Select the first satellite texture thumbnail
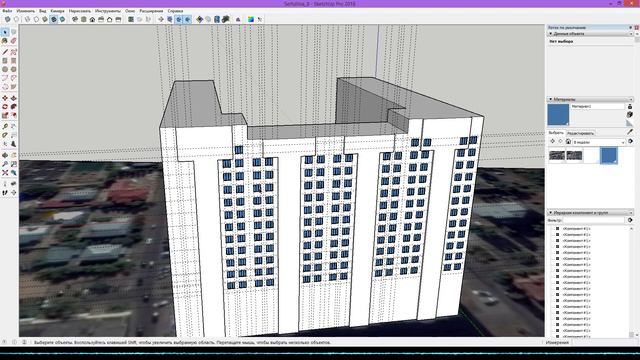The image size is (640, 360). click(x=557, y=156)
